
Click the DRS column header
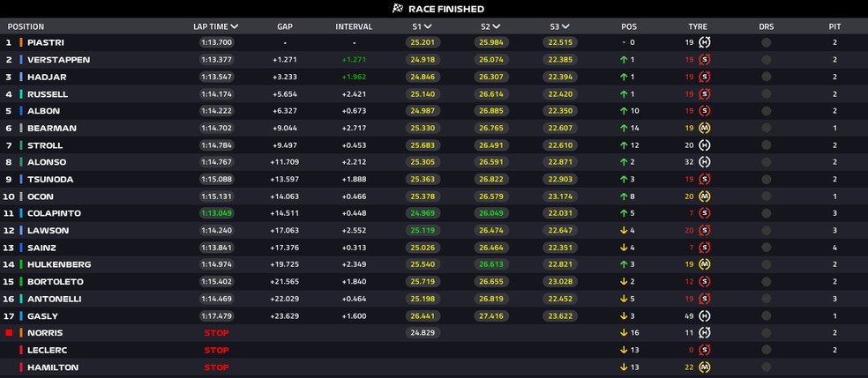pos(767,26)
